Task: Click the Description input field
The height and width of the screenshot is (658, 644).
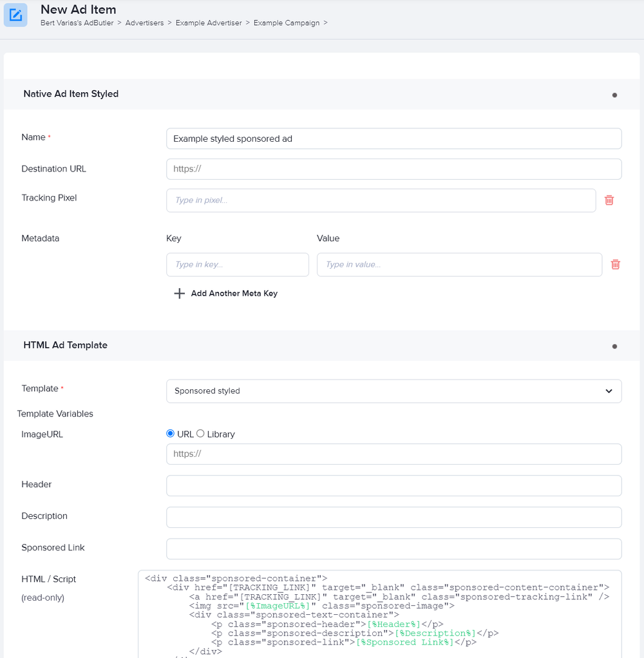Action: (x=393, y=517)
